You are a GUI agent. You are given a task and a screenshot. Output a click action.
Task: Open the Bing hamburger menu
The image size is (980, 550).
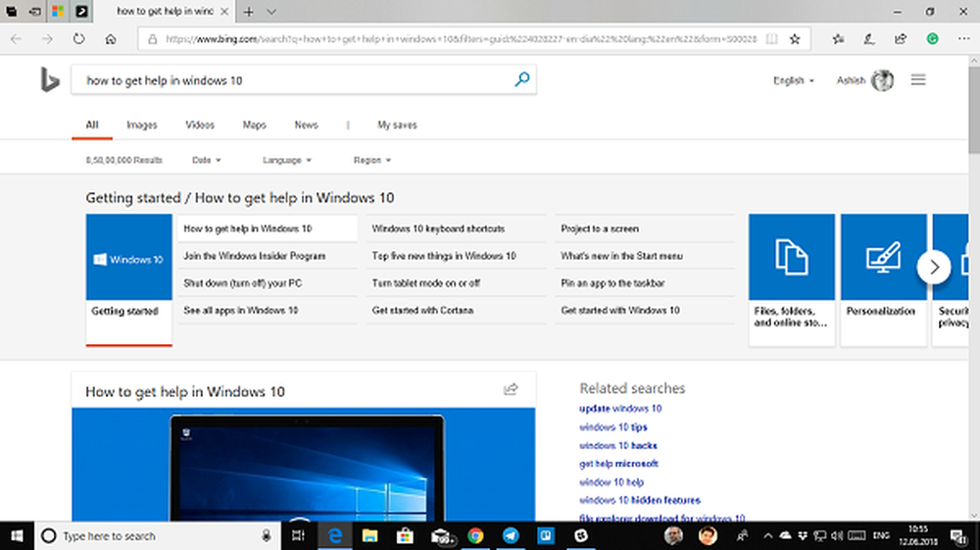(x=918, y=80)
